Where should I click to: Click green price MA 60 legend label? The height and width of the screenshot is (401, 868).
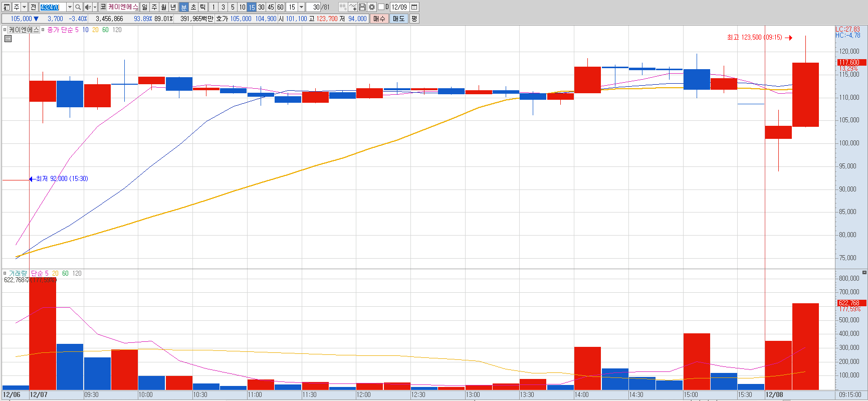click(105, 30)
